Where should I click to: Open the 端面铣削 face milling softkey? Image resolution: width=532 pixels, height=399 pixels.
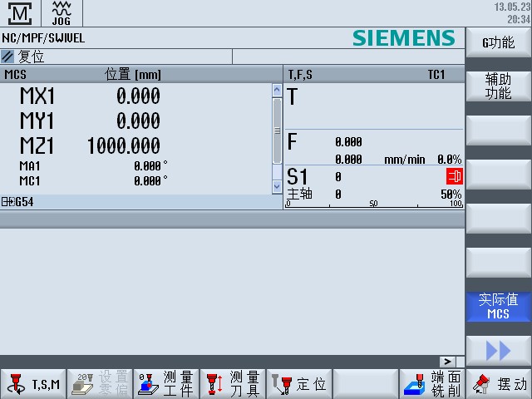click(x=432, y=384)
